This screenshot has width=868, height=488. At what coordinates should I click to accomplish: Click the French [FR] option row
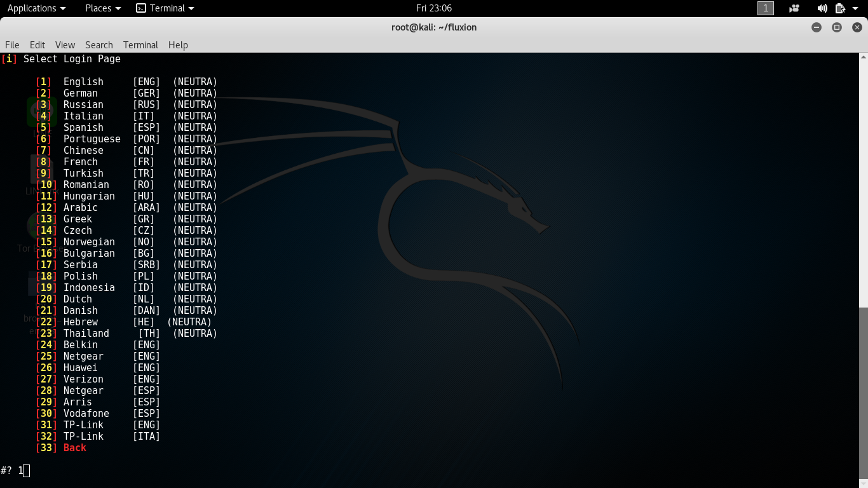[x=126, y=162]
